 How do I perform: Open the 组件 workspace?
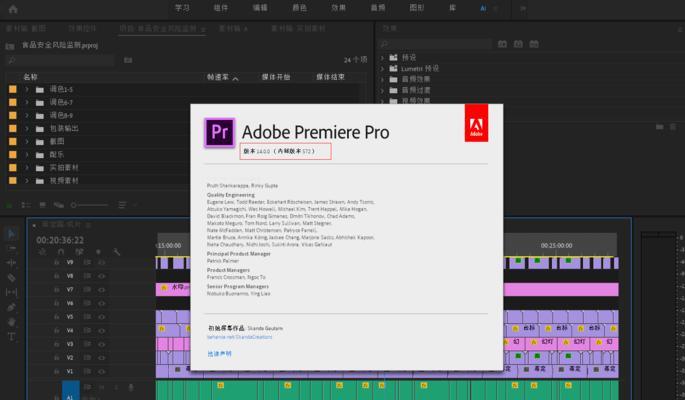click(221, 8)
